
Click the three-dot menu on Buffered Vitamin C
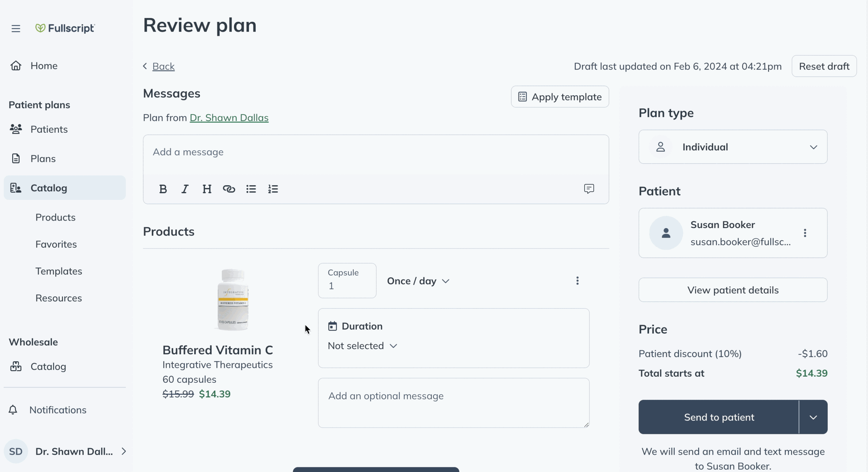click(577, 281)
